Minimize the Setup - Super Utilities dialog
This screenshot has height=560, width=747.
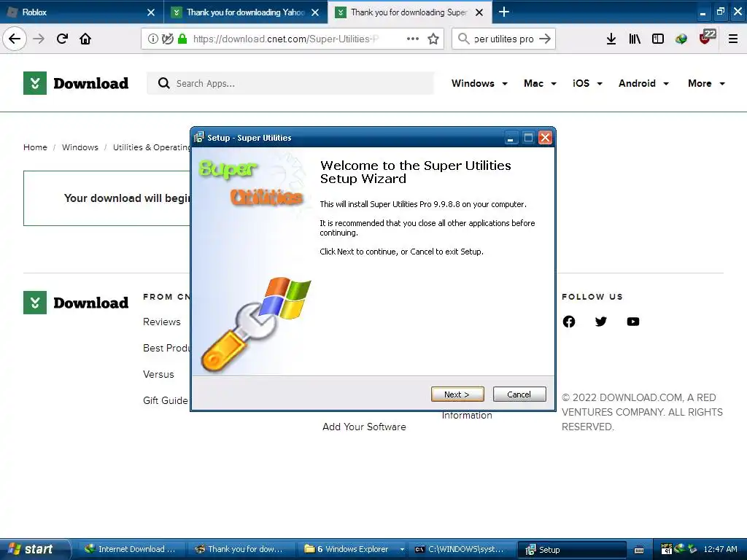coord(511,138)
